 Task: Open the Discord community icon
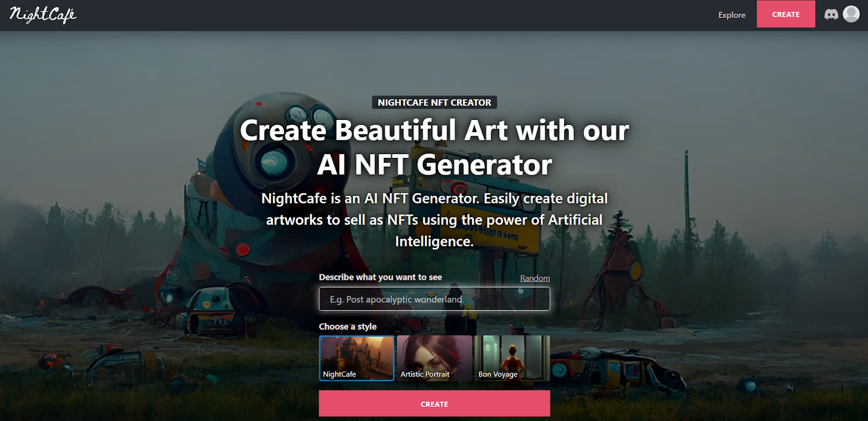pos(831,15)
